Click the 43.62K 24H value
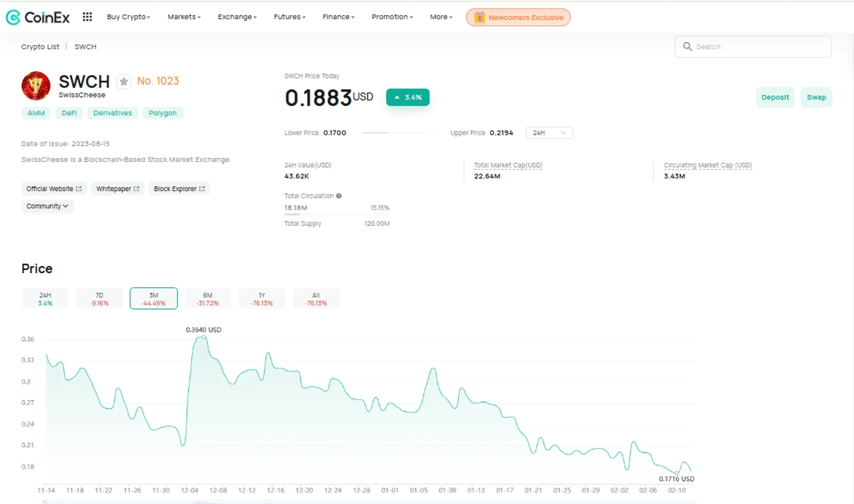This screenshot has height=504, width=854. click(297, 177)
